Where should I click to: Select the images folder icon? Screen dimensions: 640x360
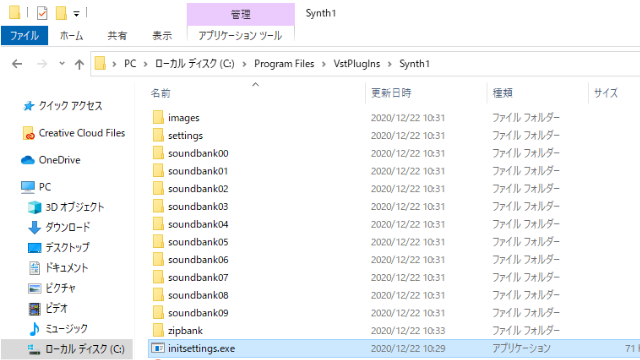click(158, 117)
